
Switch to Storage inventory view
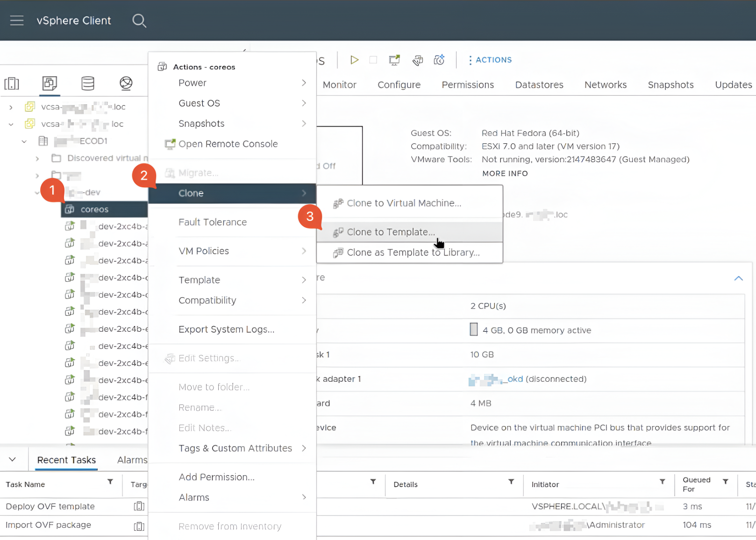(x=88, y=84)
